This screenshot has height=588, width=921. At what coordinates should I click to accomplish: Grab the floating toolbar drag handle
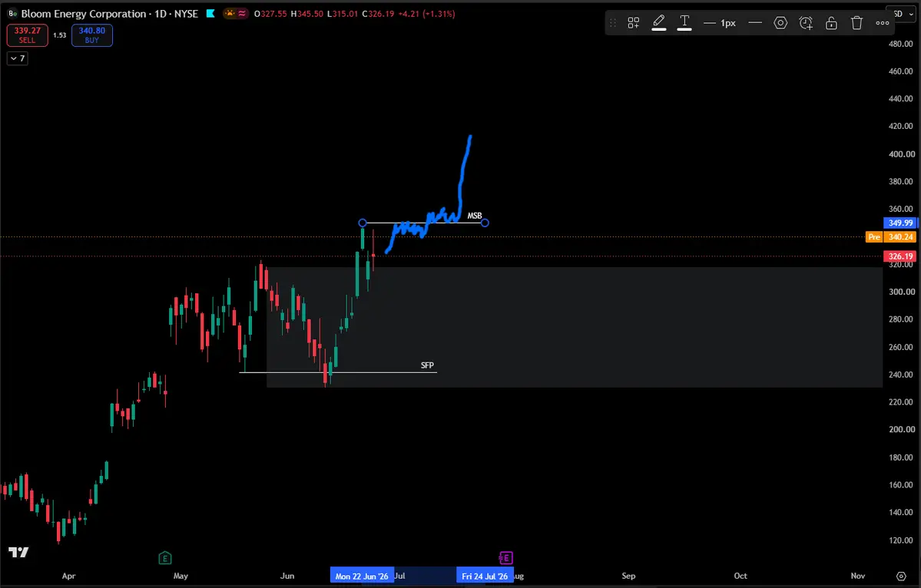point(613,23)
